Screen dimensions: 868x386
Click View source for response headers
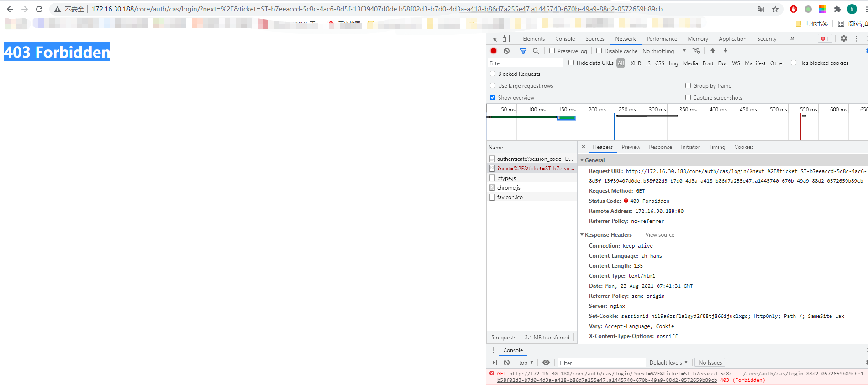coord(660,235)
